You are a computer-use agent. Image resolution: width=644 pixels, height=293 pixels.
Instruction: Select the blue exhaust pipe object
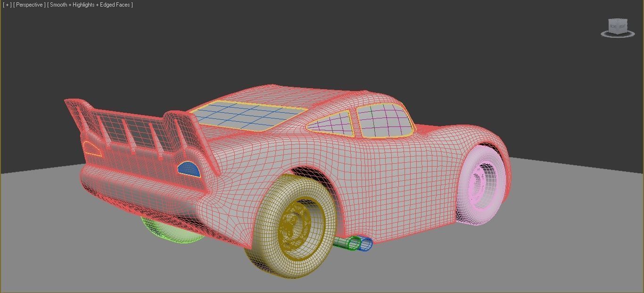tap(367, 243)
